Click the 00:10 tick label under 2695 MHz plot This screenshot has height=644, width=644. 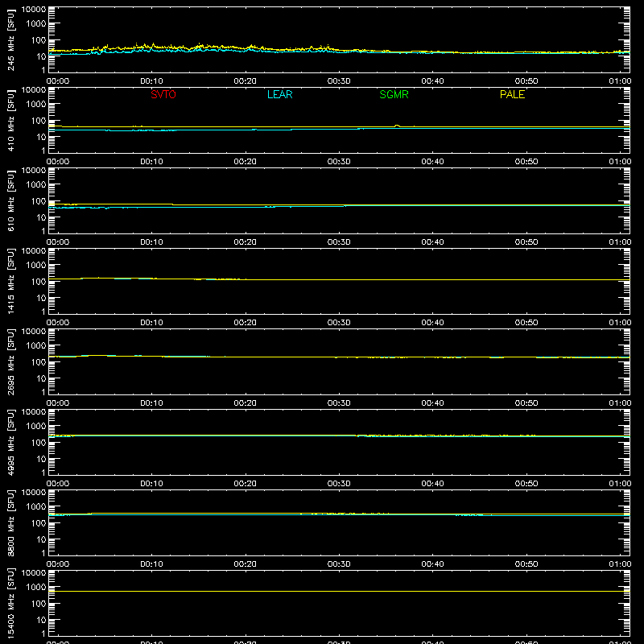[151, 403]
